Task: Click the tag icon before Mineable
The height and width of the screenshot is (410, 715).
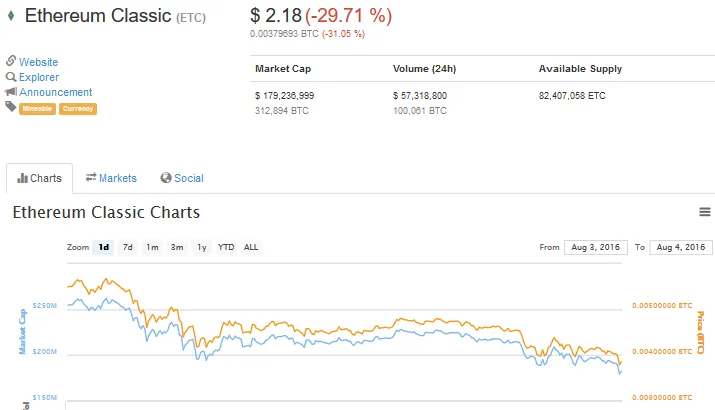Action: pos(11,107)
